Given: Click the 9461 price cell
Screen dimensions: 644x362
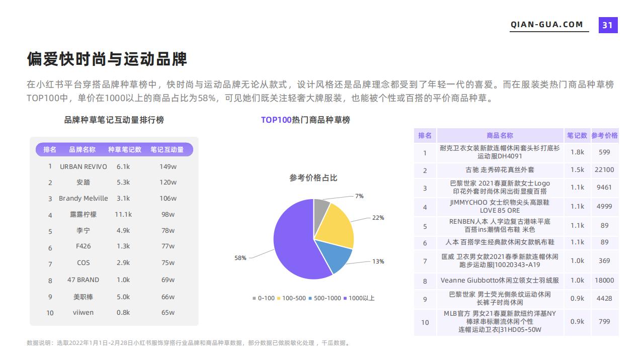Looking at the screenshot, I should tap(604, 187).
